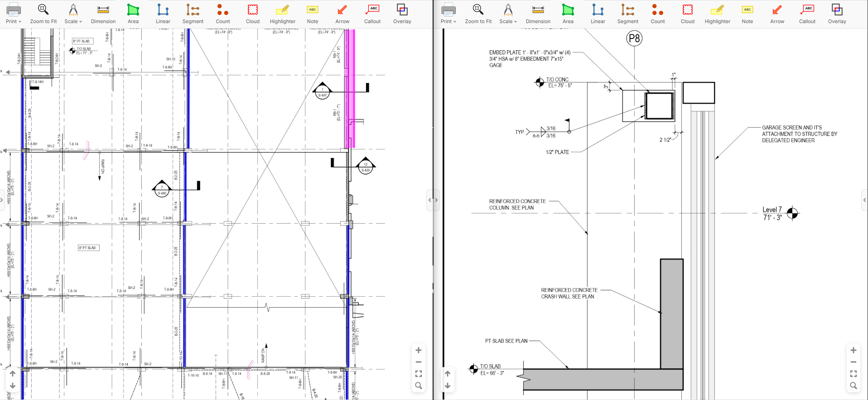Zoom out with minus button in right pane

(x=854, y=362)
